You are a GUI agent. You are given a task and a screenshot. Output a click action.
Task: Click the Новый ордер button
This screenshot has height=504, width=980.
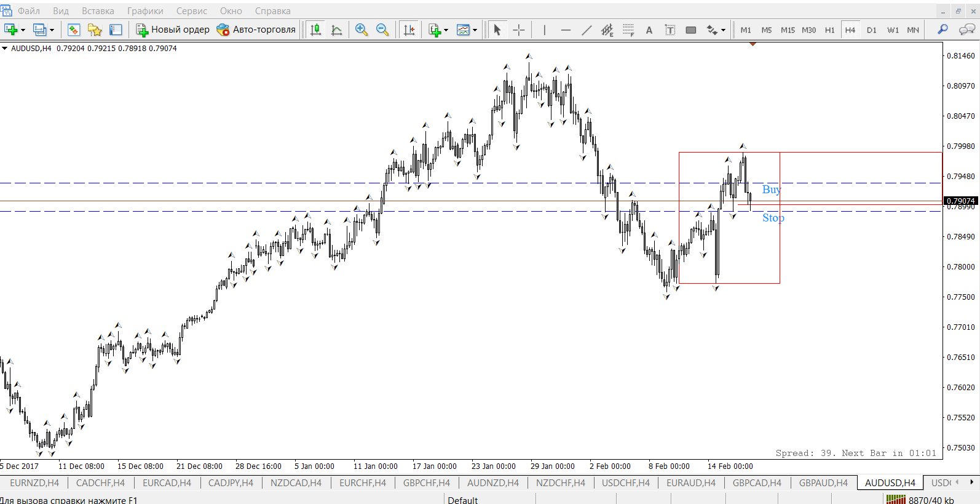(x=173, y=30)
